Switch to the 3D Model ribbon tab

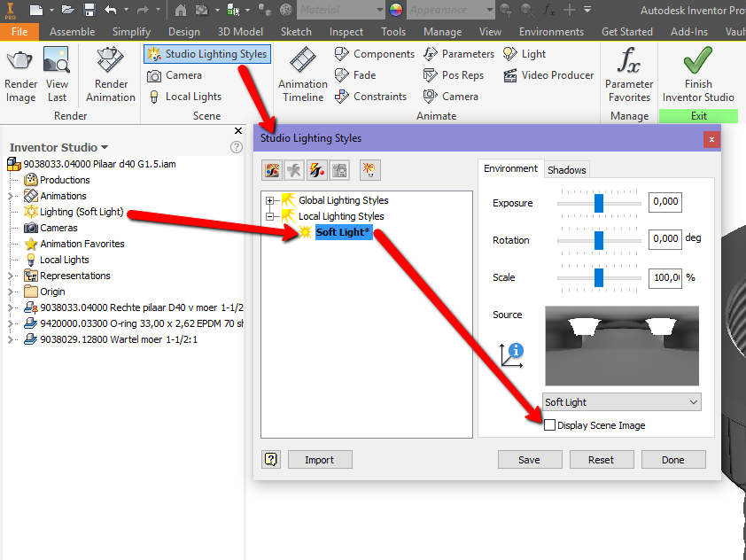click(x=240, y=31)
